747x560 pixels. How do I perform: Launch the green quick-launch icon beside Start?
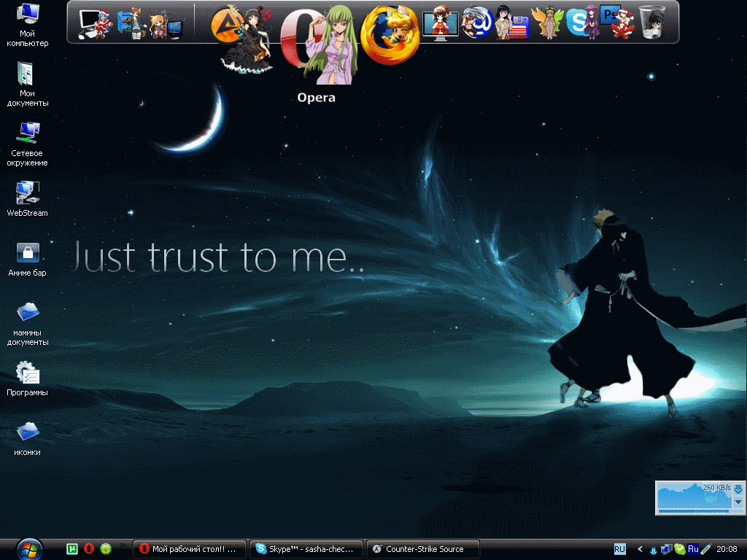point(72,549)
